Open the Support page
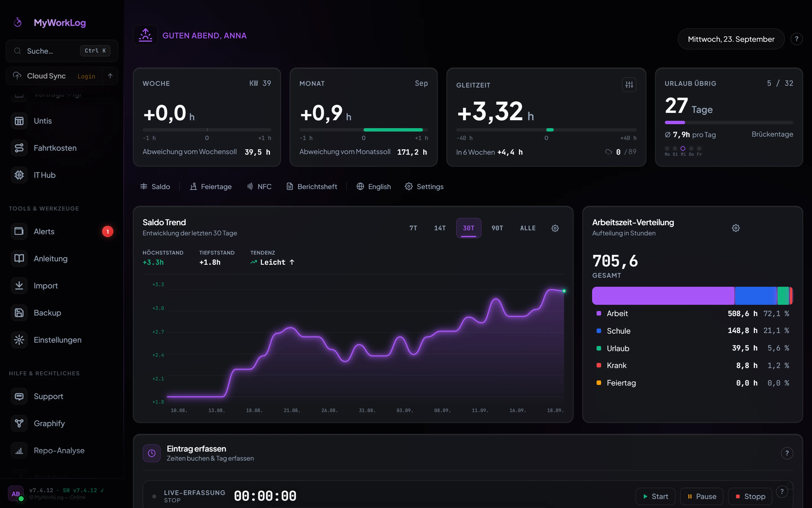Screen dimensions: 812x508 [62, 397]
